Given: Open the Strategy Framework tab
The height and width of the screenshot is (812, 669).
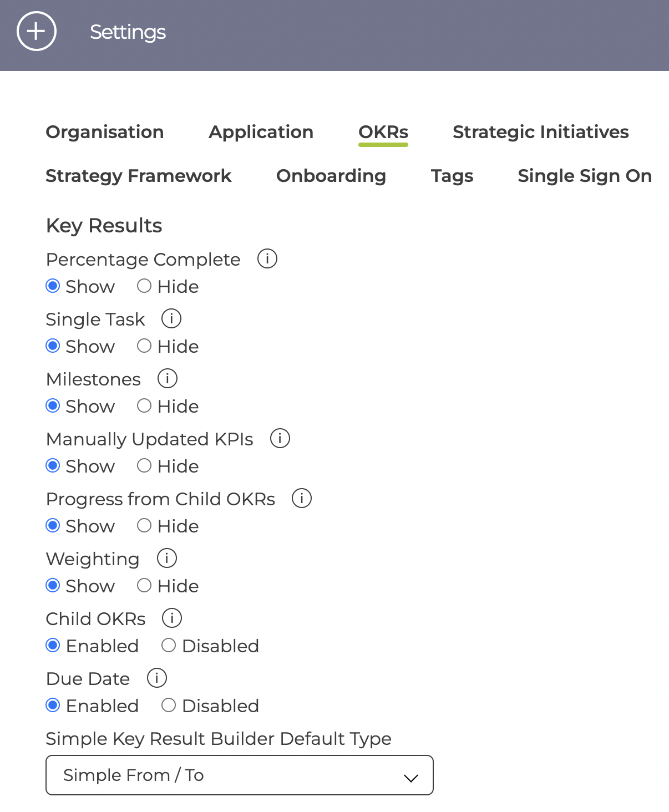Looking at the screenshot, I should click(139, 176).
